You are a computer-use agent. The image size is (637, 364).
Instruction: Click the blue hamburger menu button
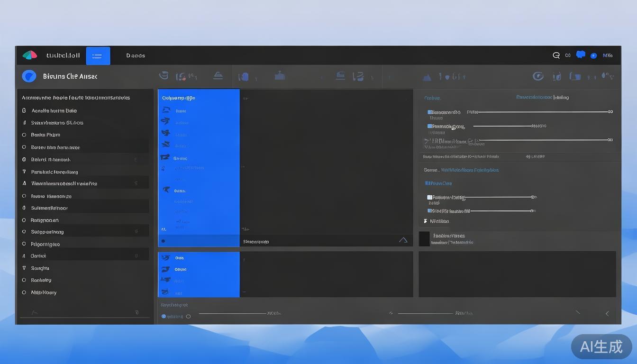98,56
